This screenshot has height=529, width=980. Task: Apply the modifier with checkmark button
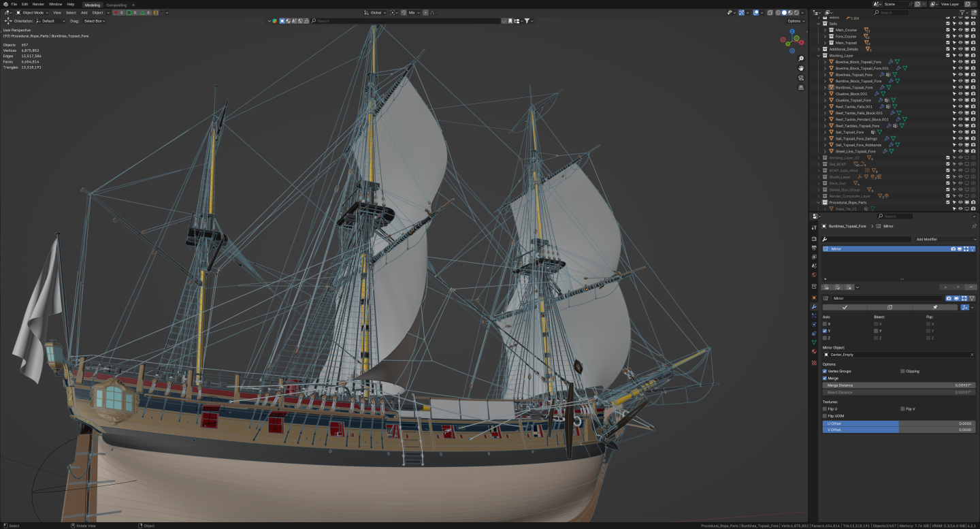(x=845, y=307)
